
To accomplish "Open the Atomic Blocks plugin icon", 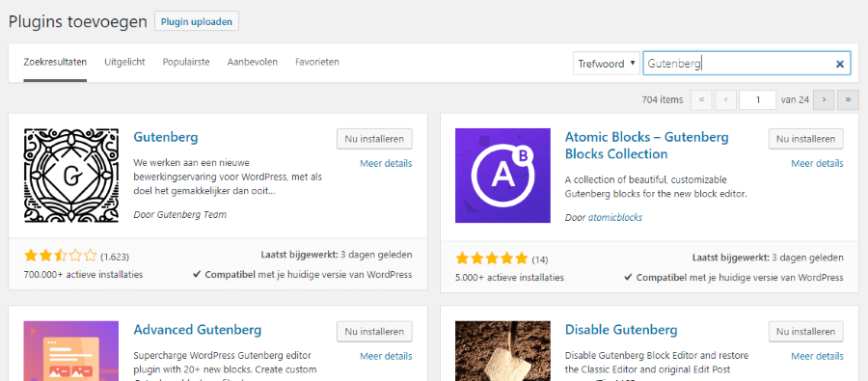I will (x=502, y=176).
